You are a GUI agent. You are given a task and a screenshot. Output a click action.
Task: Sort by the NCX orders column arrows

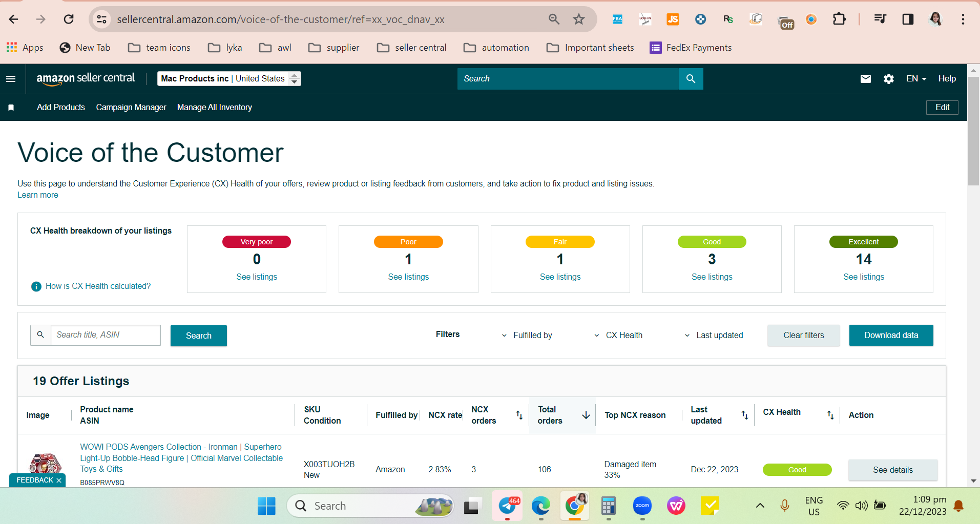[519, 415]
